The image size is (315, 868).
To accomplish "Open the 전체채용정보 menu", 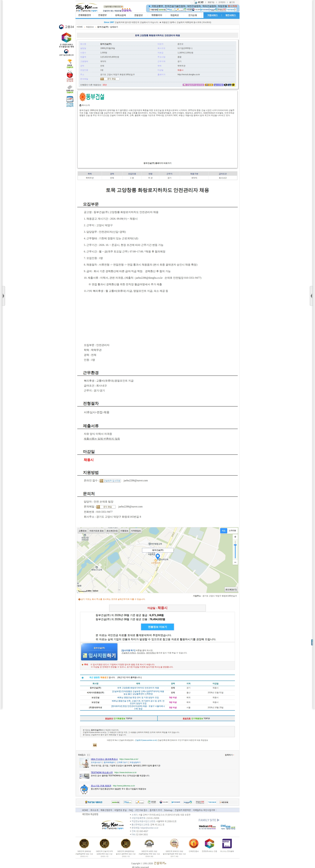I will coord(84,15).
